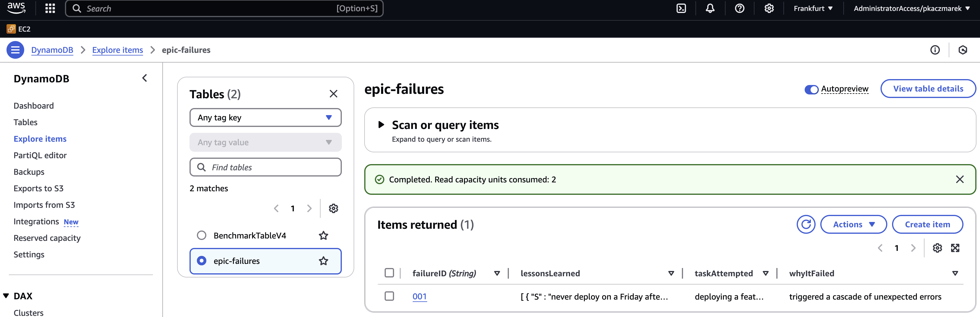Open the hexagon tools icon beside info icon
This screenshot has width=980, height=317.
963,50
